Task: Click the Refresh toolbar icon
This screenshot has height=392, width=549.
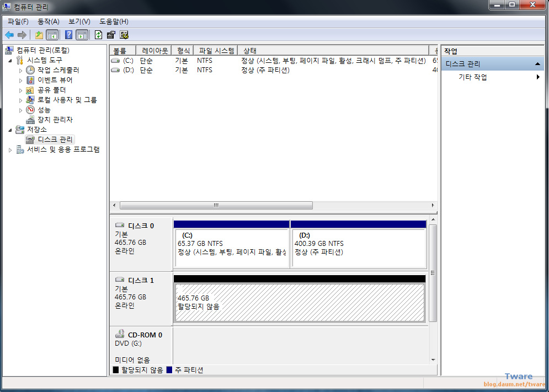Action: [99, 35]
